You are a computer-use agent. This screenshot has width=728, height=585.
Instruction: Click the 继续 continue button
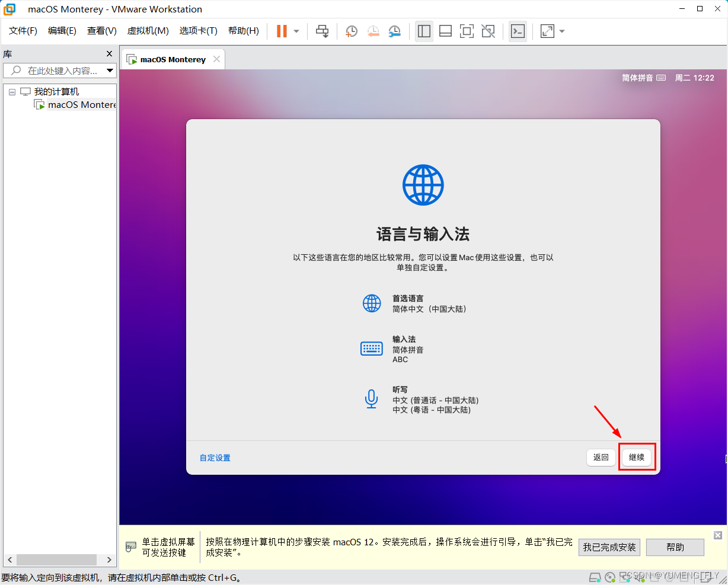pos(637,457)
